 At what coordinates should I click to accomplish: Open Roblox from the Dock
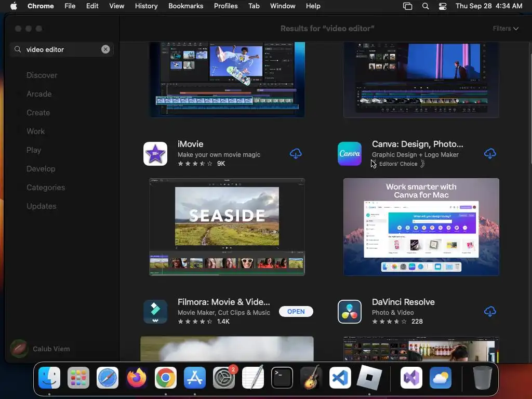pyautogui.click(x=369, y=378)
